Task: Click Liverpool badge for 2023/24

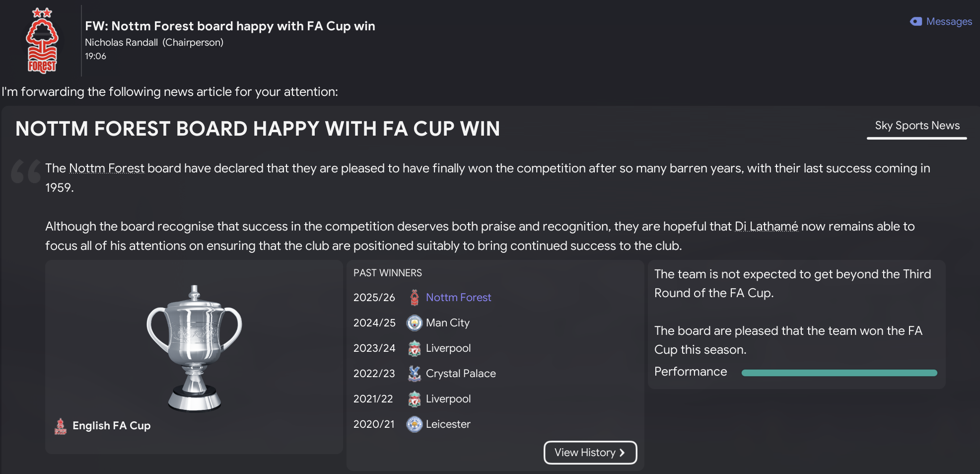Action: (415, 348)
